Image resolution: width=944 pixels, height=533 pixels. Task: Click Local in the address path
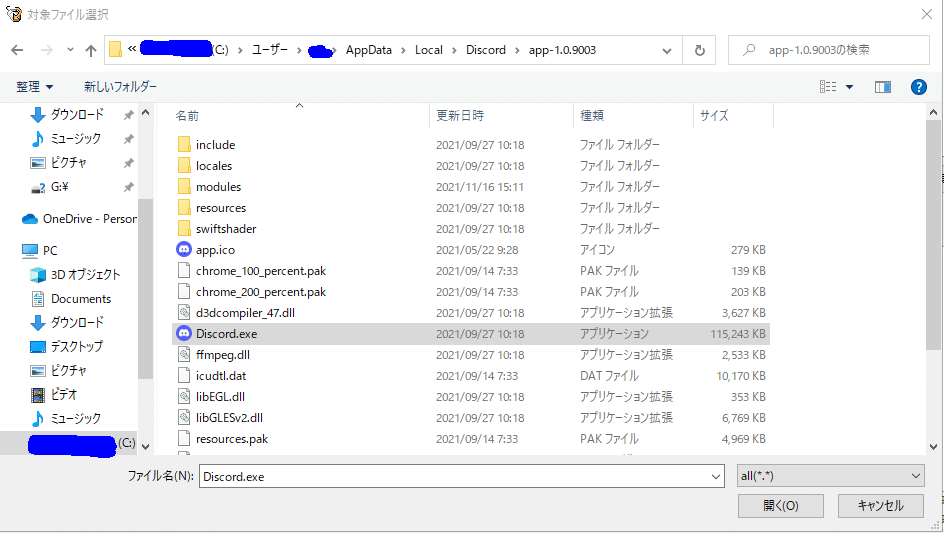[429, 50]
